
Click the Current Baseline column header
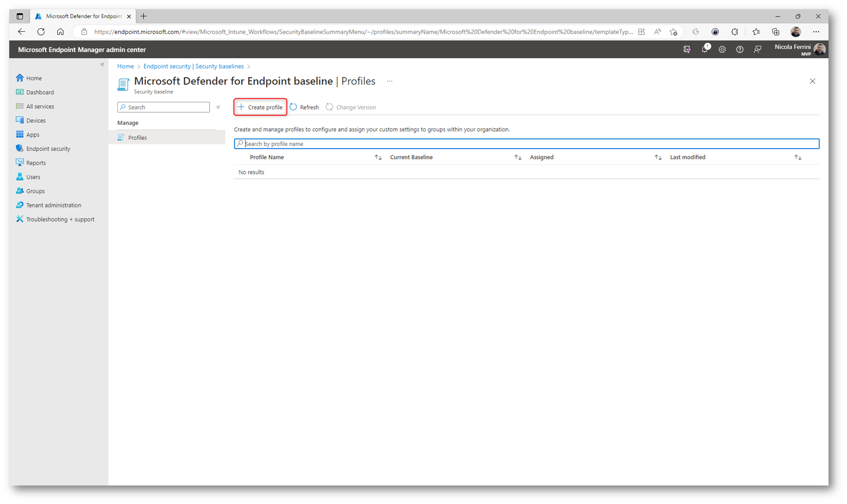pyautogui.click(x=411, y=157)
